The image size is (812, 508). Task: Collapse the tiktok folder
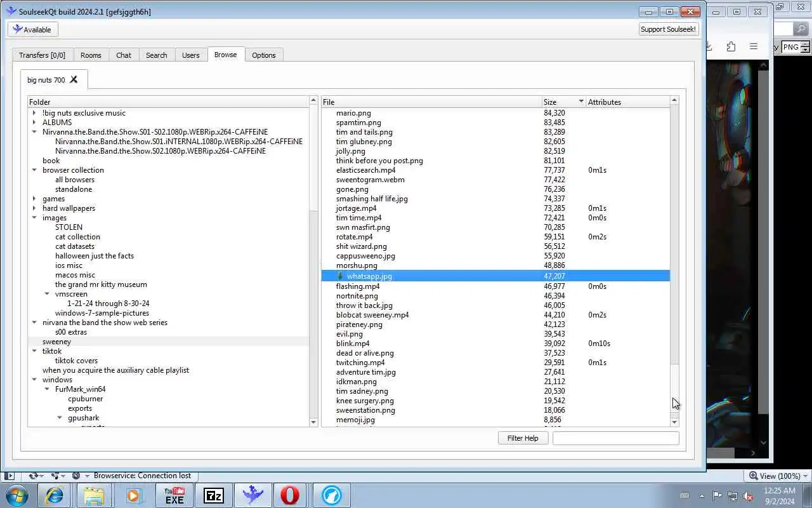[34, 351]
